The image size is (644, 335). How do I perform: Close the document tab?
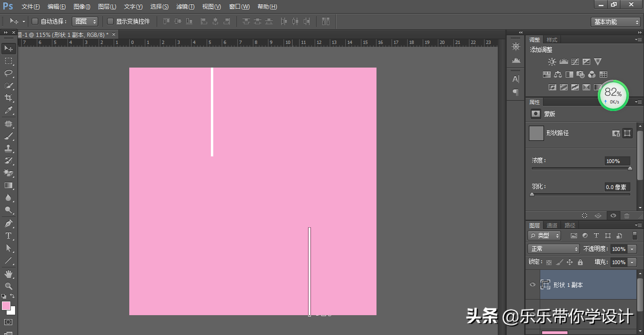(x=113, y=34)
